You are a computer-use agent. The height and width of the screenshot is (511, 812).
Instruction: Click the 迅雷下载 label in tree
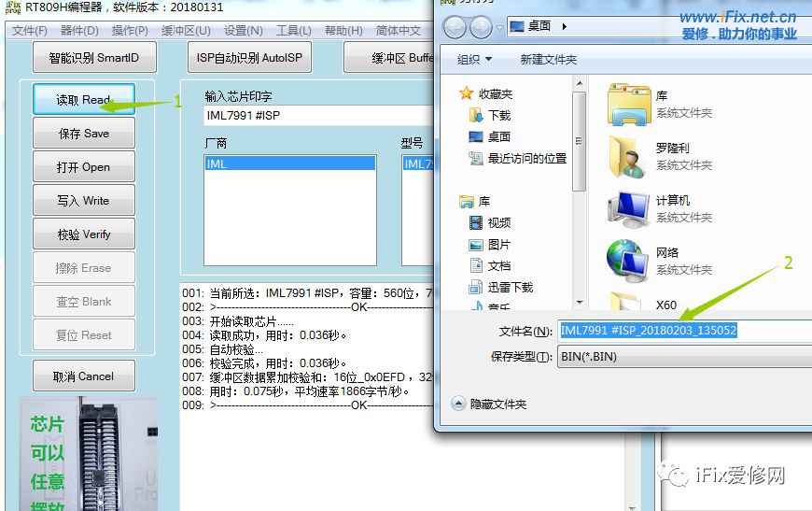[511, 287]
